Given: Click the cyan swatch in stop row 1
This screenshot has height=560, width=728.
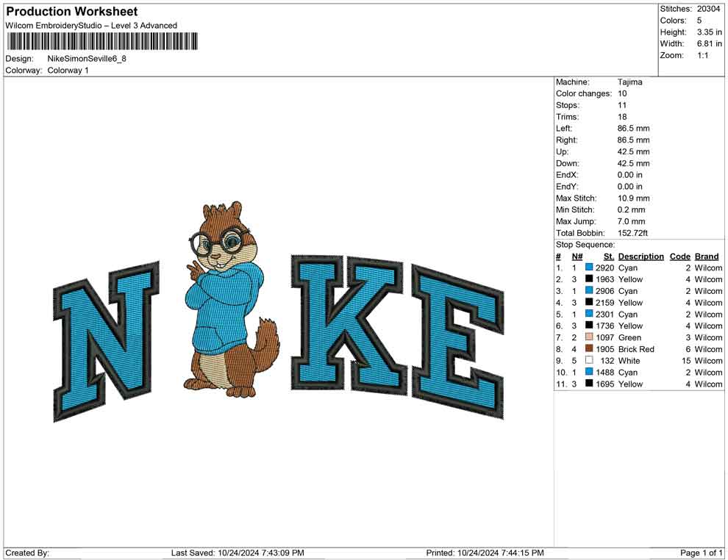Looking at the screenshot, I should pyautogui.click(x=589, y=268).
